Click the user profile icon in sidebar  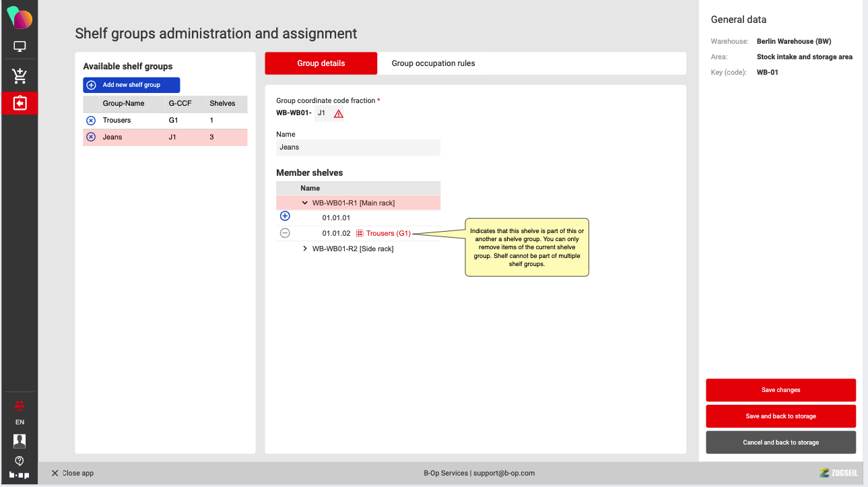click(20, 441)
